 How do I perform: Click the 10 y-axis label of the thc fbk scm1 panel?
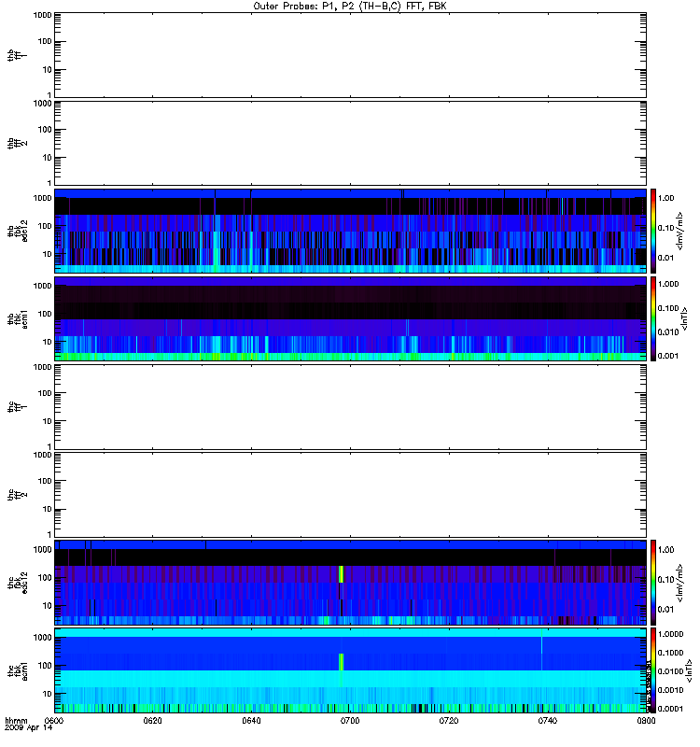click(x=48, y=694)
